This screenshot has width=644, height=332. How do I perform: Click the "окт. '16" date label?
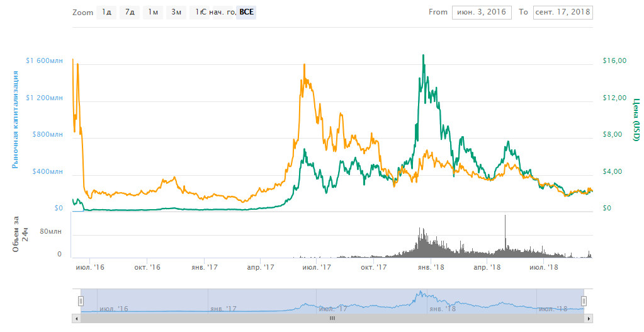147,268
